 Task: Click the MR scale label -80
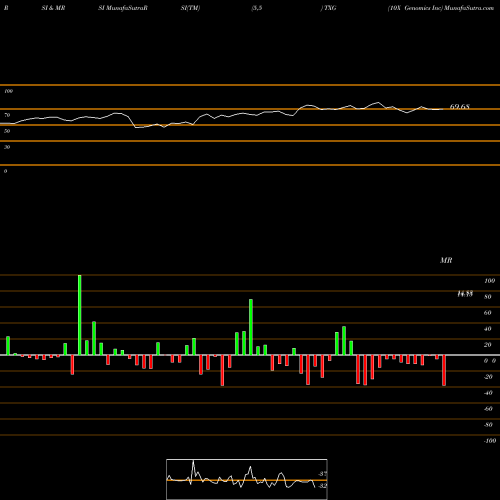click(x=488, y=425)
